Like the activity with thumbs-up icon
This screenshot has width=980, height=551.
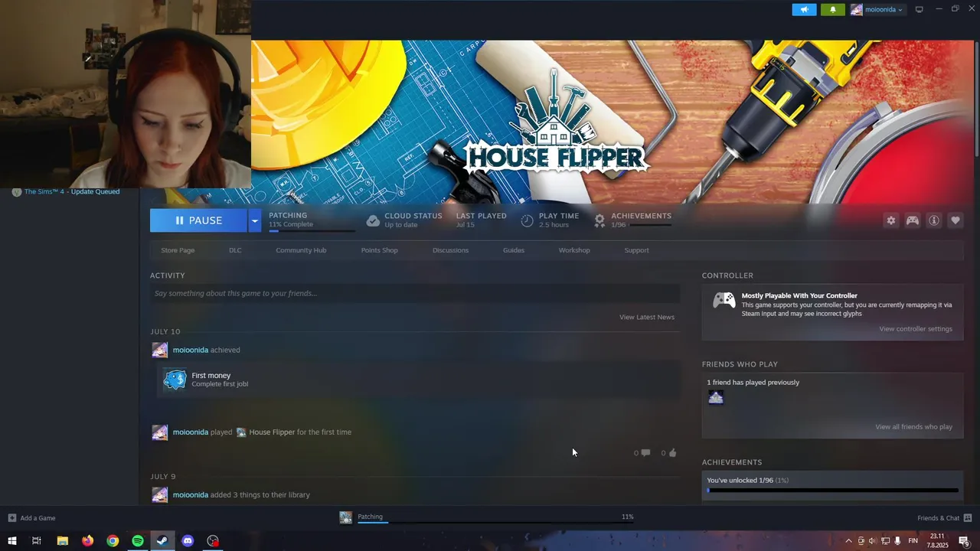click(672, 453)
